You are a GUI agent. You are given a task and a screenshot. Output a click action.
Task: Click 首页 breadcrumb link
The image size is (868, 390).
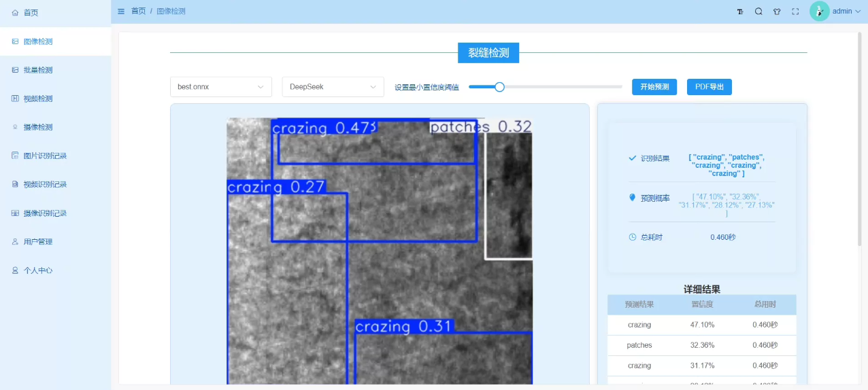[138, 12]
